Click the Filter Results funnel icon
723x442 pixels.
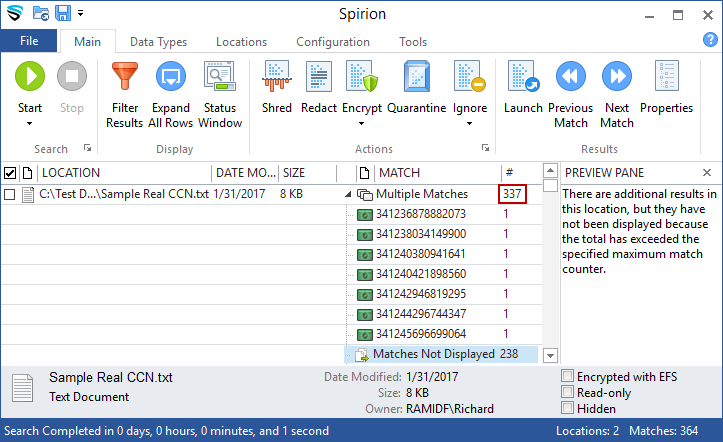pyautogui.click(x=125, y=77)
